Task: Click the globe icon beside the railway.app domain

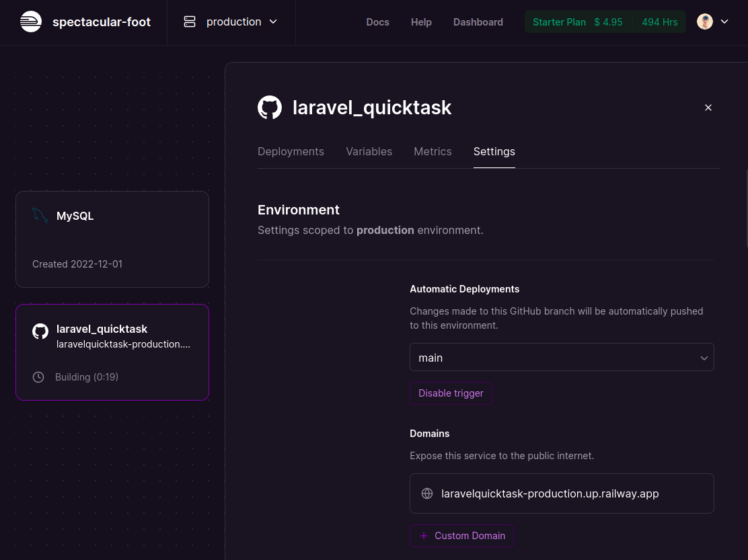Action: click(427, 493)
